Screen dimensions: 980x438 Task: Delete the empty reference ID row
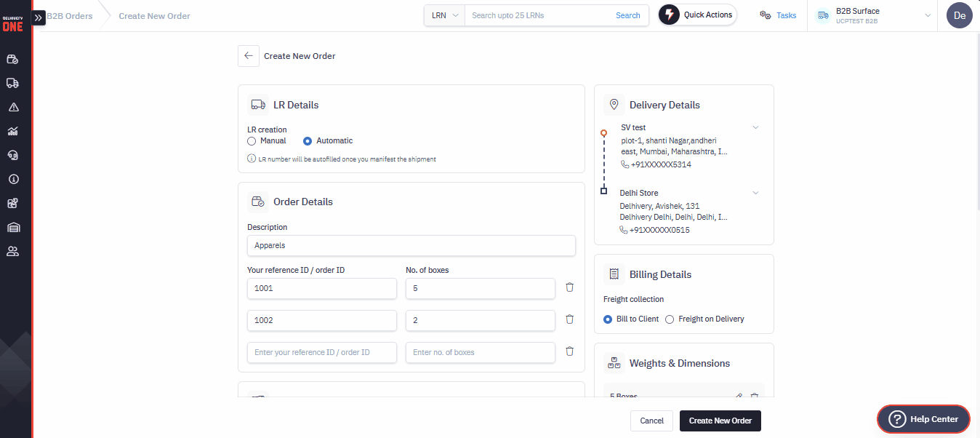570,351
